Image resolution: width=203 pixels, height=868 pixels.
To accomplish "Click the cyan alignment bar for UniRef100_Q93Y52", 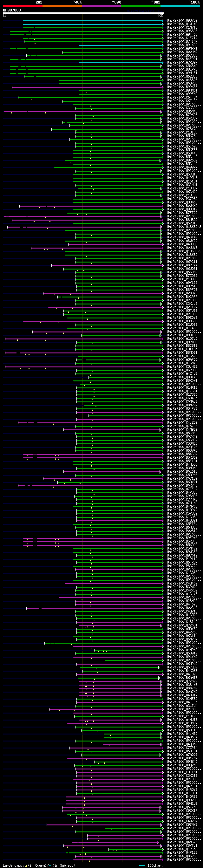I will tap(93, 21).
